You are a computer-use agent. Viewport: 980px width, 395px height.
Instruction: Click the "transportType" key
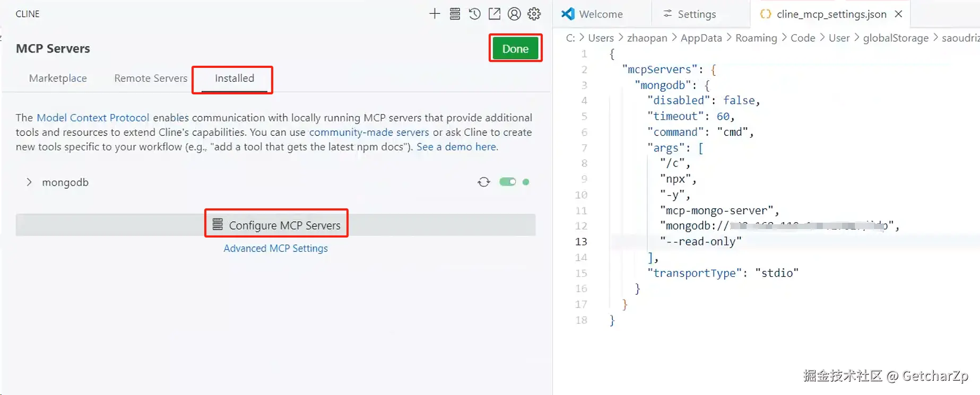(695, 273)
